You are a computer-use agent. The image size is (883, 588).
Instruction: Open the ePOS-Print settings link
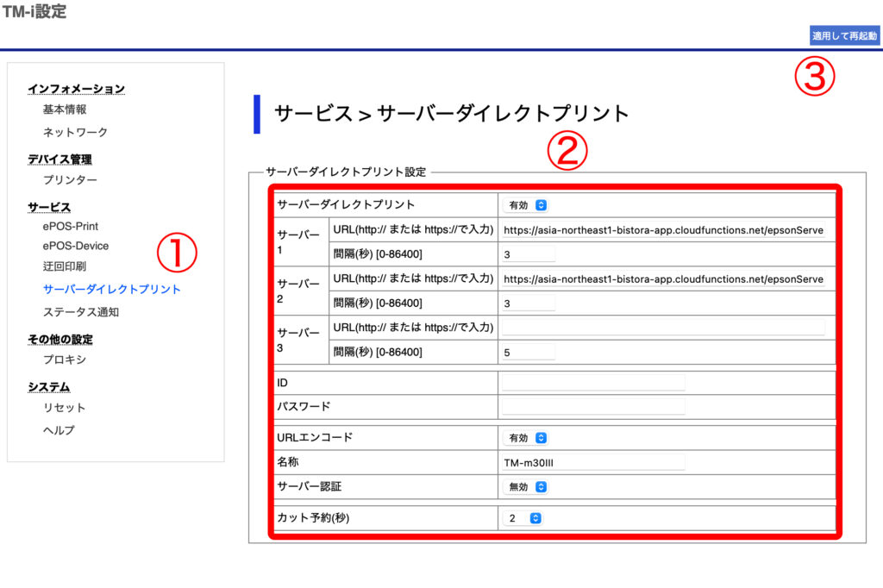tap(71, 226)
